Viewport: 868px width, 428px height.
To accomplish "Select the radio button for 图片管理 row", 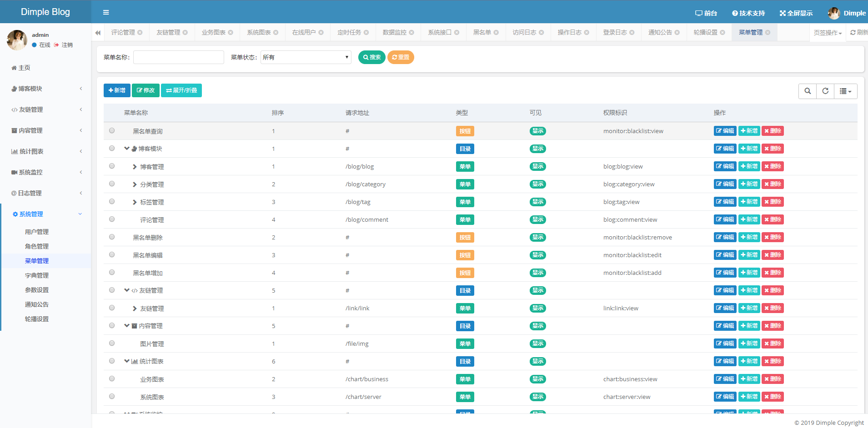I will (112, 343).
